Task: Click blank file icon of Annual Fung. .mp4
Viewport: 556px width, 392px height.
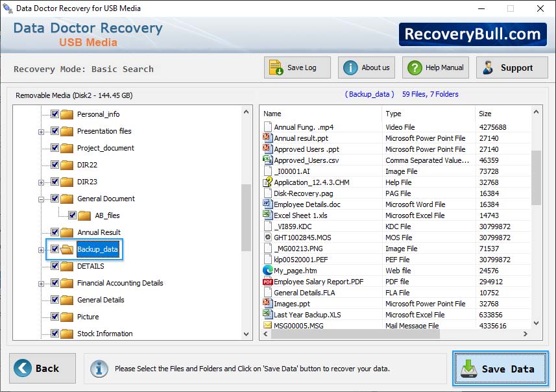Action: pyautogui.click(x=268, y=127)
